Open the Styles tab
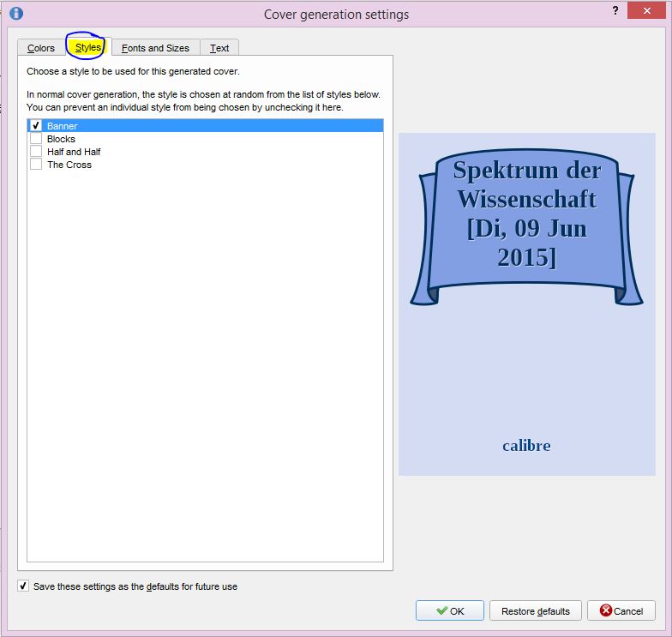The width and height of the screenshot is (672, 637). tap(87, 46)
